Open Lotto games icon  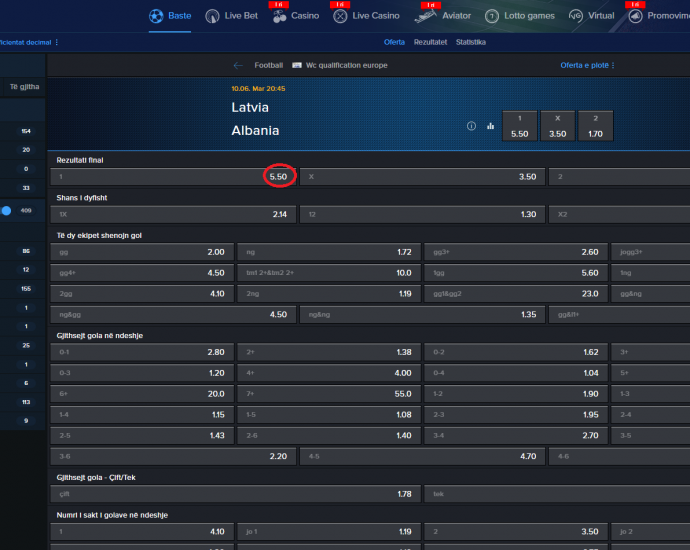coord(492,16)
